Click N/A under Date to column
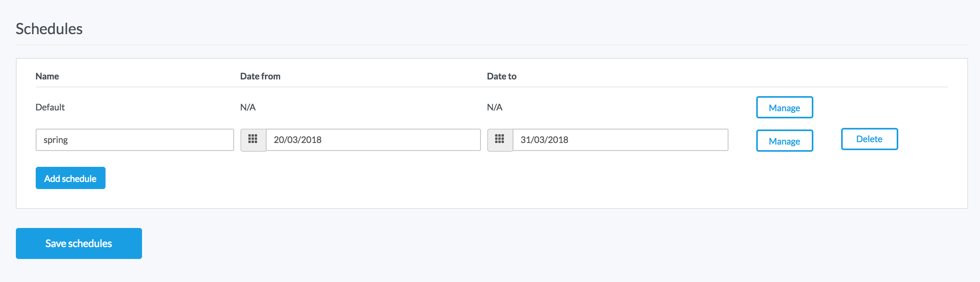The width and height of the screenshot is (980, 282). point(495,107)
